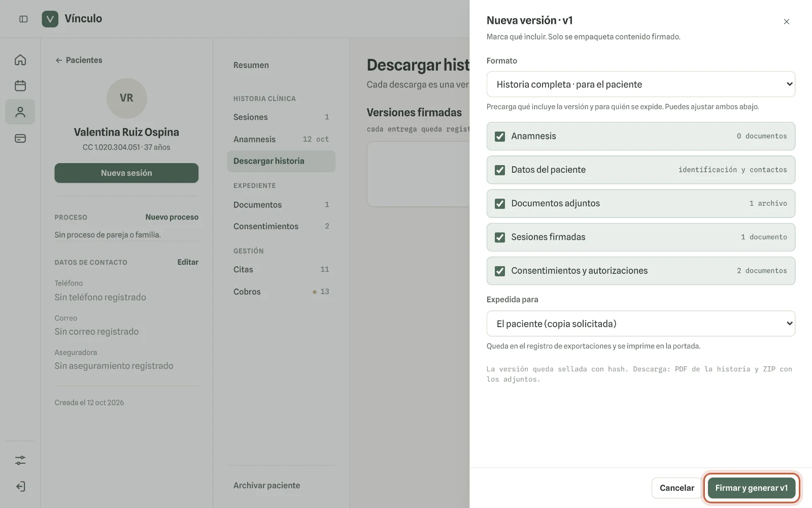Open Citas in Gestión
This screenshot has height=508, width=812.
pyautogui.click(x=281, y=269)
